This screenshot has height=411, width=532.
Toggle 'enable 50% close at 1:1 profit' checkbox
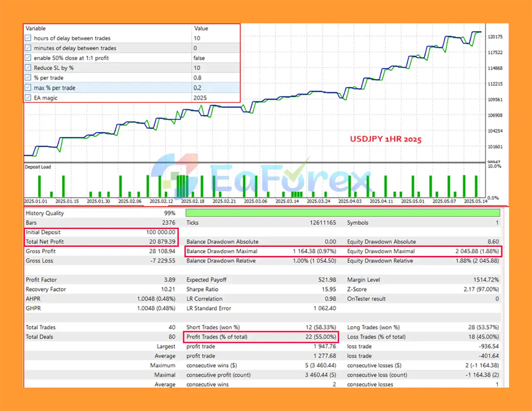28,58
